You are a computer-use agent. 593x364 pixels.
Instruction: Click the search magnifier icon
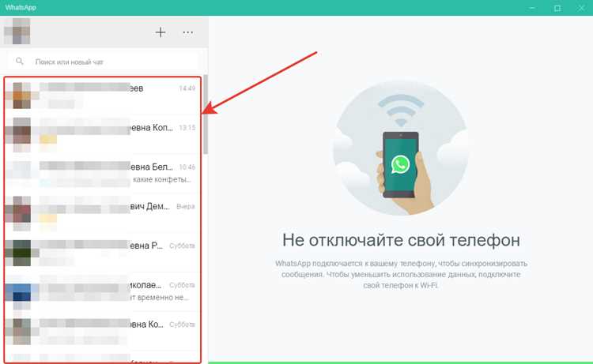(19, 61)
